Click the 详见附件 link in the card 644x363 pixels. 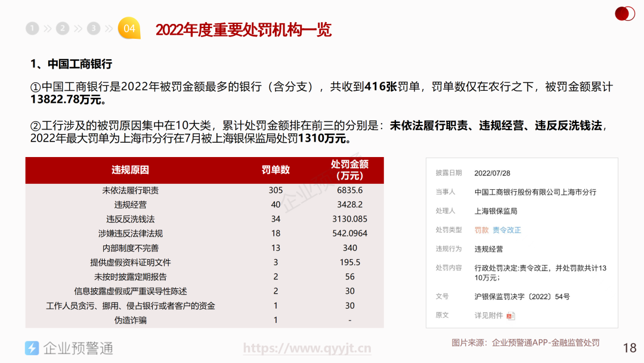pyautogui.click(x=488, y=315)
